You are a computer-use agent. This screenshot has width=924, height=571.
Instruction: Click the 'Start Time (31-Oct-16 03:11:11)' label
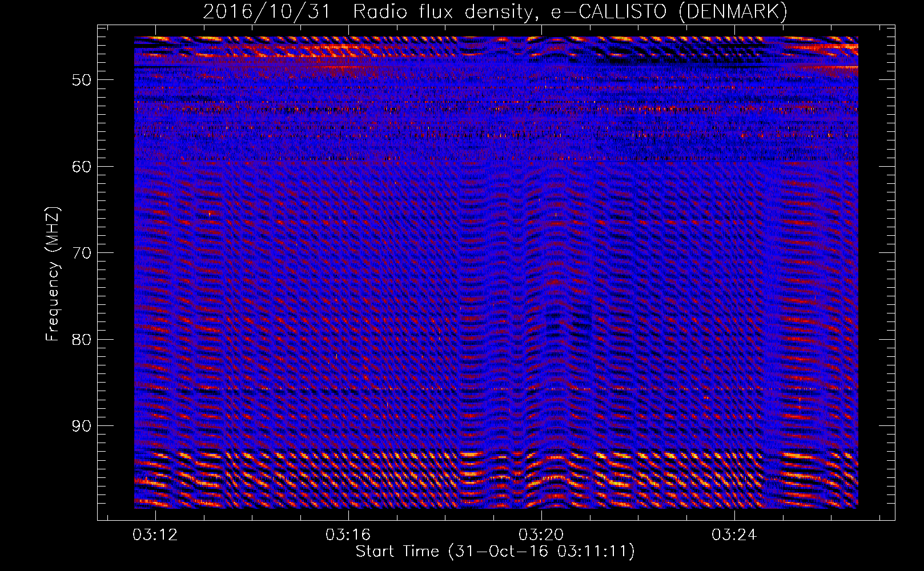[x=495, y=552]
